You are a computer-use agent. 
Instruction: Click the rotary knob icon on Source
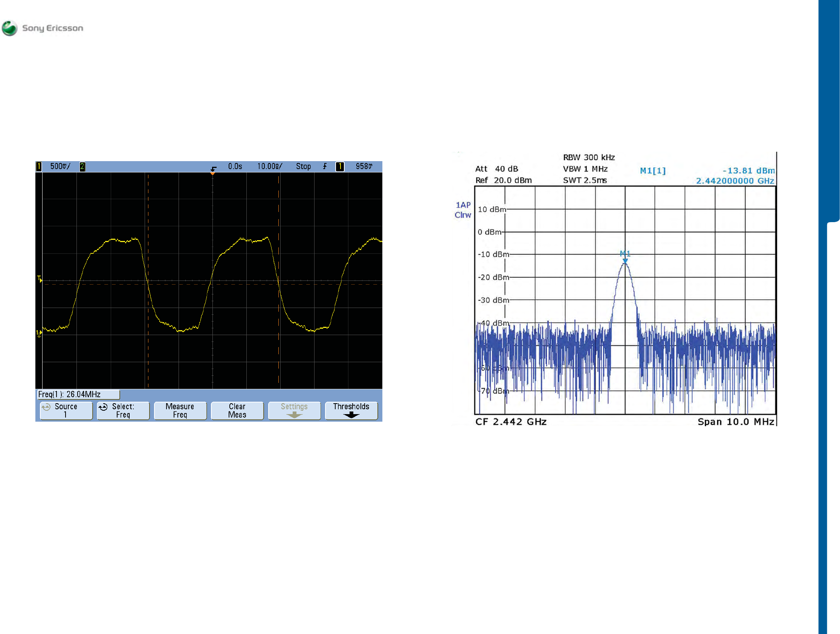point(46,407)
